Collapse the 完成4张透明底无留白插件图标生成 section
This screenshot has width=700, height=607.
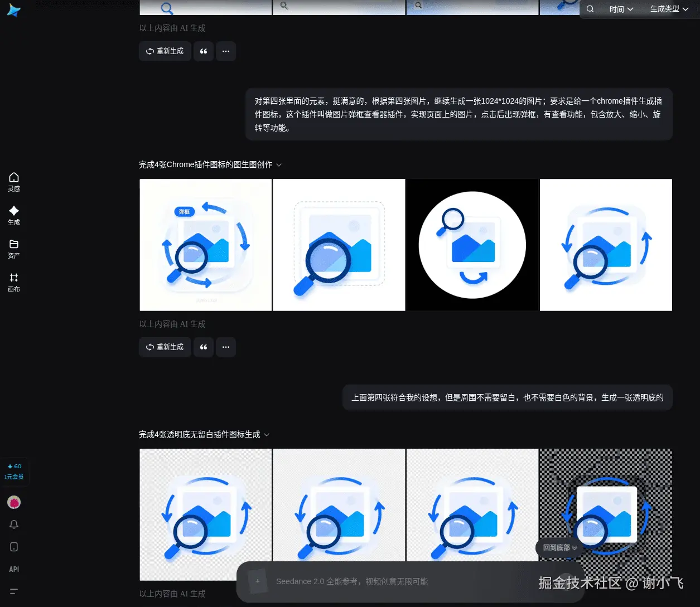tap(267, 435)
